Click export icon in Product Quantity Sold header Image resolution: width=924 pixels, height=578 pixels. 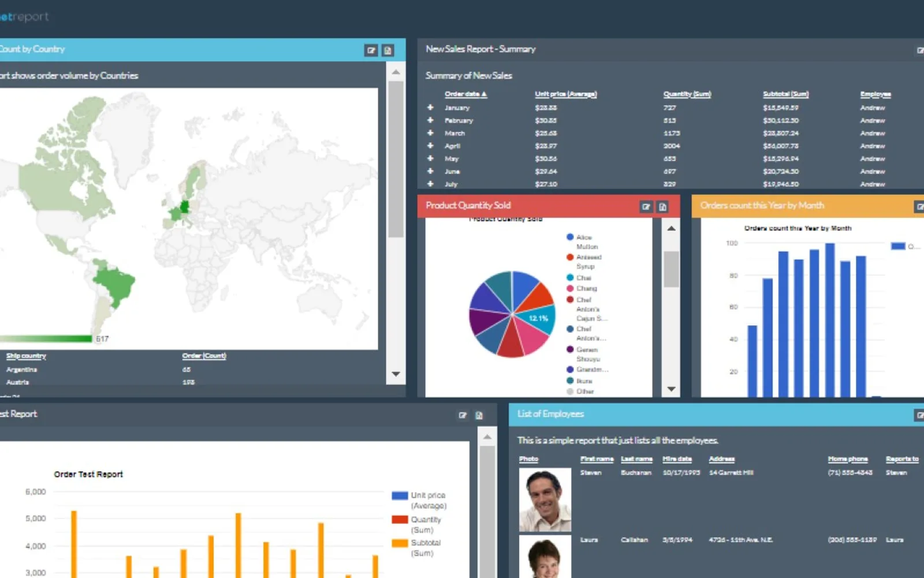pos(663,206)
